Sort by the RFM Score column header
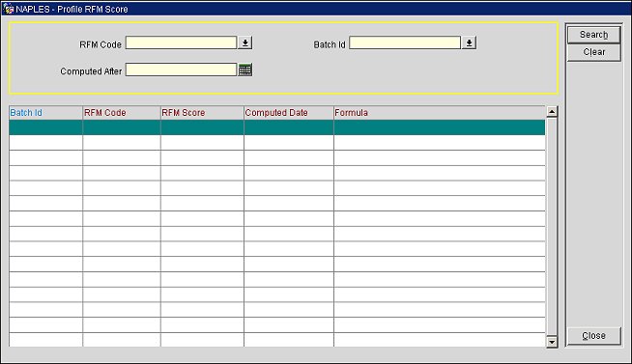The width and height of the screenshot is (632, 364). click(202, 113)
